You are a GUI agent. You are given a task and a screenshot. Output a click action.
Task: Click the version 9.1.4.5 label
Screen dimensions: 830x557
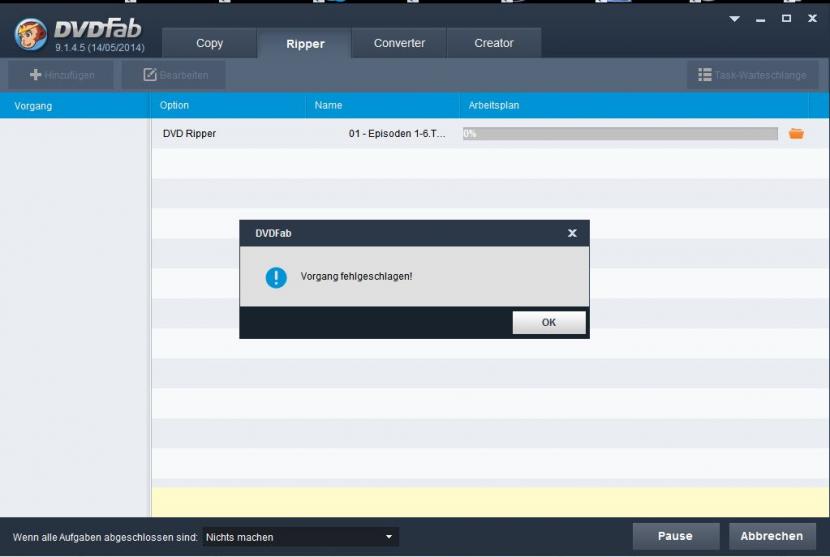coord(100,48)
